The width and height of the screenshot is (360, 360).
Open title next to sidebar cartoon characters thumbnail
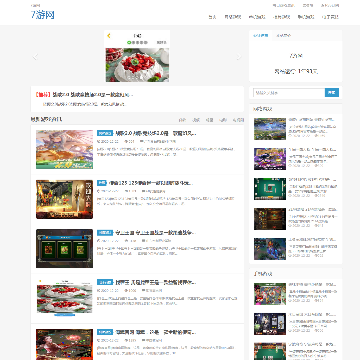pyautogui.click(x=312, y=285)
